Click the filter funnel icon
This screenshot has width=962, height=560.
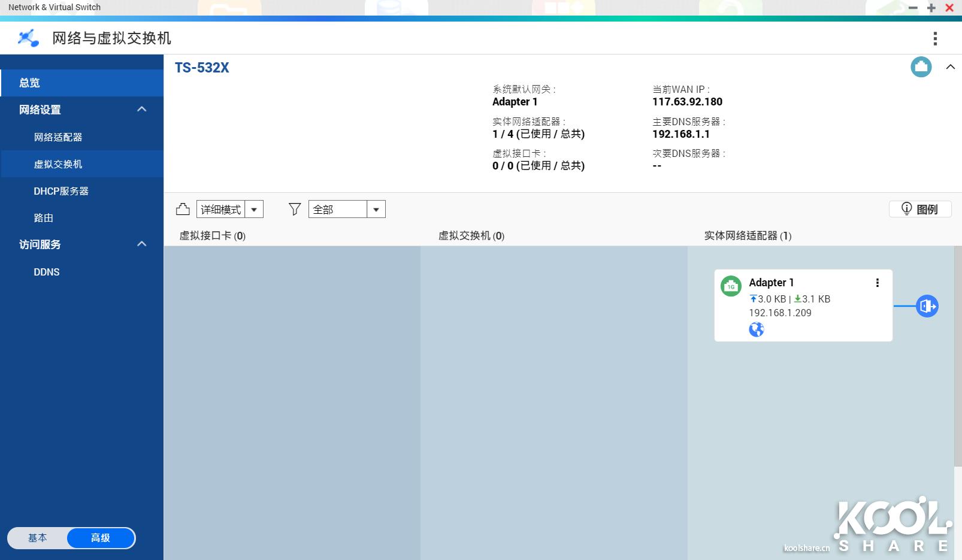click(295, 209)
